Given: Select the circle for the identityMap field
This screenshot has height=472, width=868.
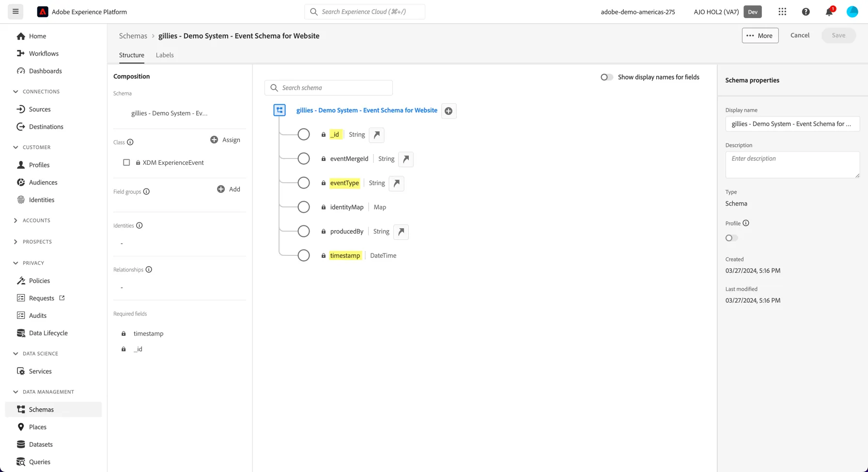Looking at the screenshot, I should coord(304,207).
